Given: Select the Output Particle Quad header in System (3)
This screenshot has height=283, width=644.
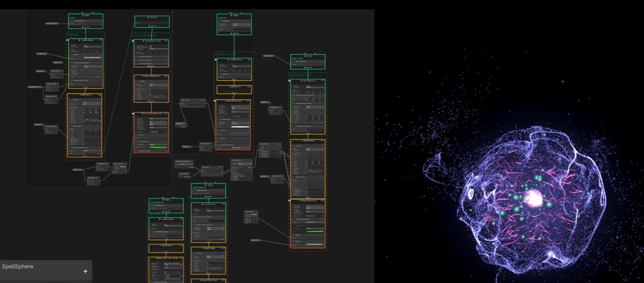Looking at the screenshot, I should pos(233,101).
